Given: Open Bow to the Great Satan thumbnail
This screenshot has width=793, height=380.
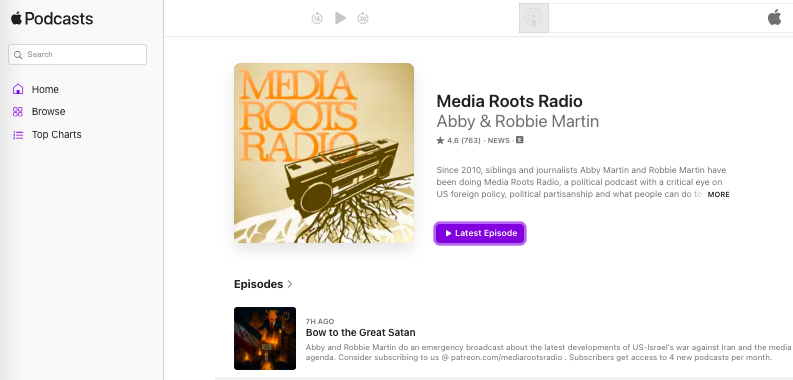Looking at the screenshot, I should click(265, 339).
